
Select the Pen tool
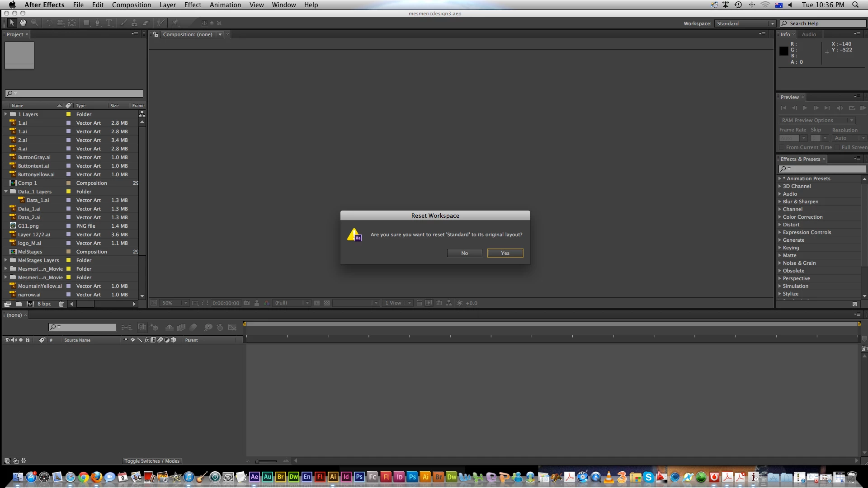97,23
